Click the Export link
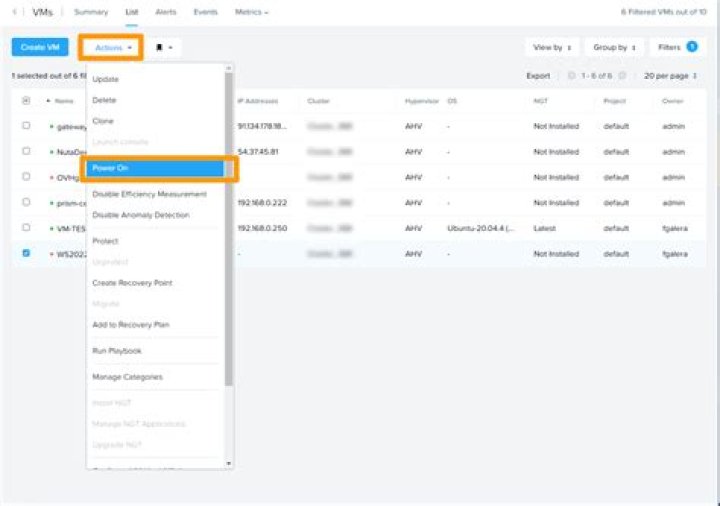Screen dimensions: 720x506 [x=538, y=76]
